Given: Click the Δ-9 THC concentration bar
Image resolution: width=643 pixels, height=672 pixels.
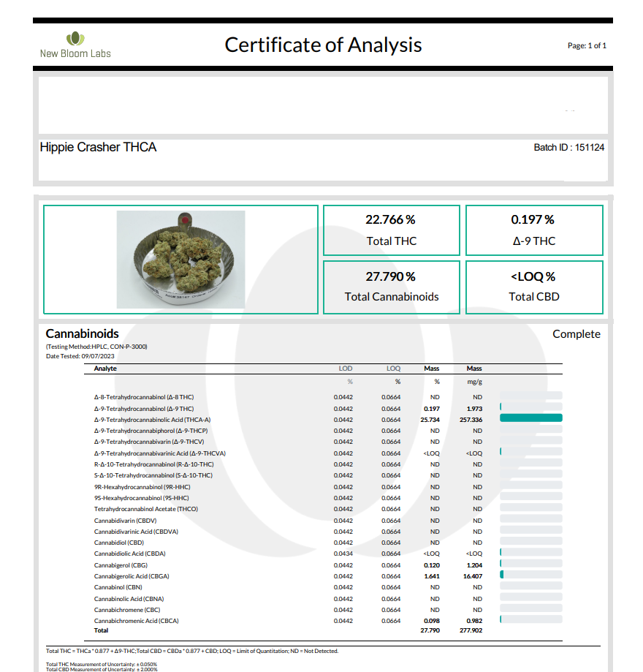Looking at the screenshot, I should [531, 407].
